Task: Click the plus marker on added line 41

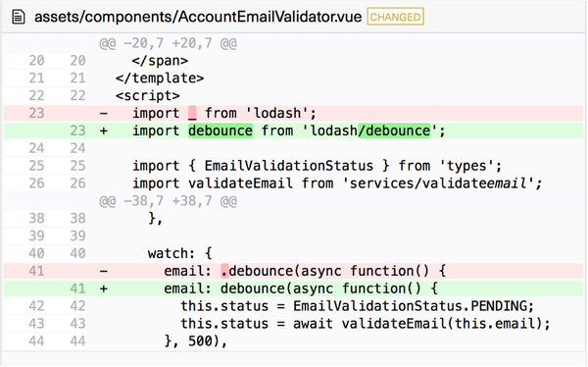Action: tap(104, 288)
